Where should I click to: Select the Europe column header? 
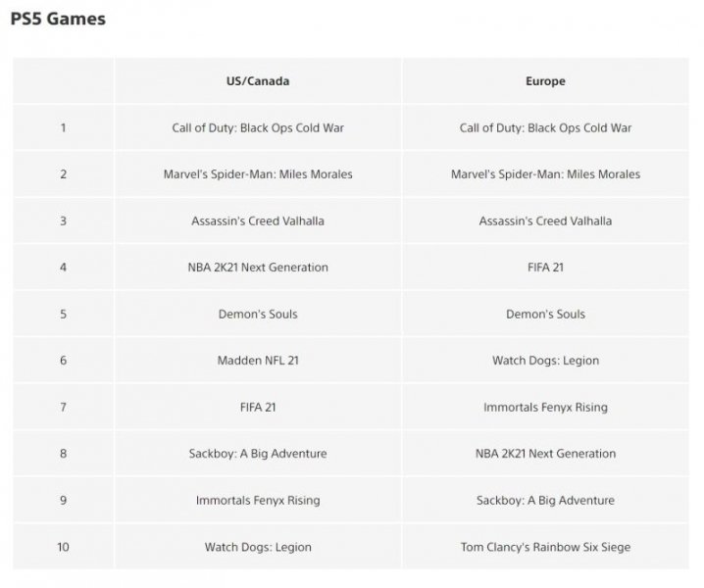(545, 81)
